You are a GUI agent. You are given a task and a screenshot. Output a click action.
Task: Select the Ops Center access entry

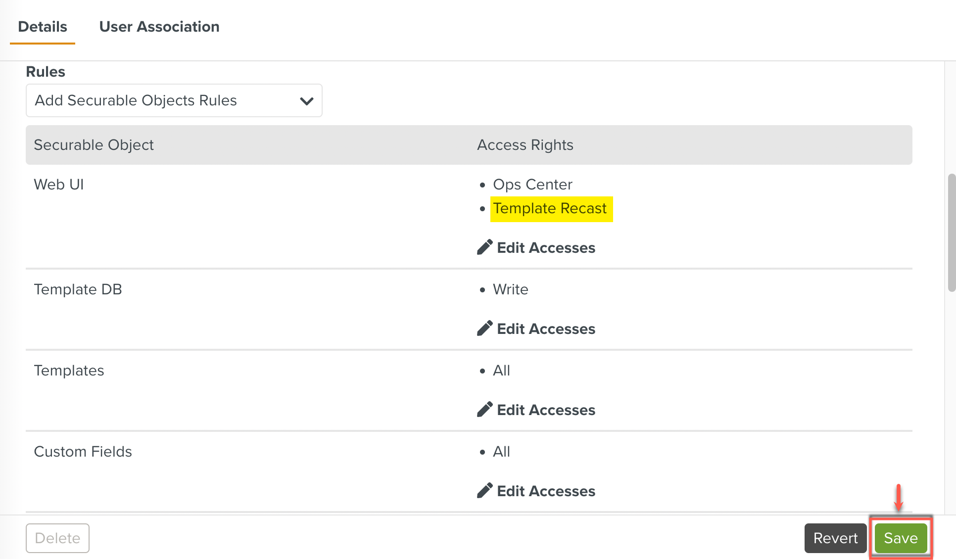click(532, 185)
